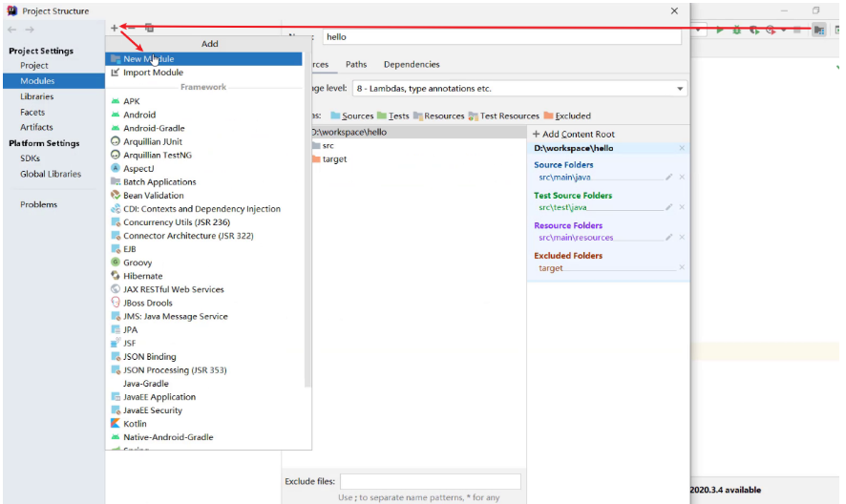Screen dimensions: 846x504
Task: Choose Import Module from the Add popup
Action: pyautogui.click(x=203, y=73)
